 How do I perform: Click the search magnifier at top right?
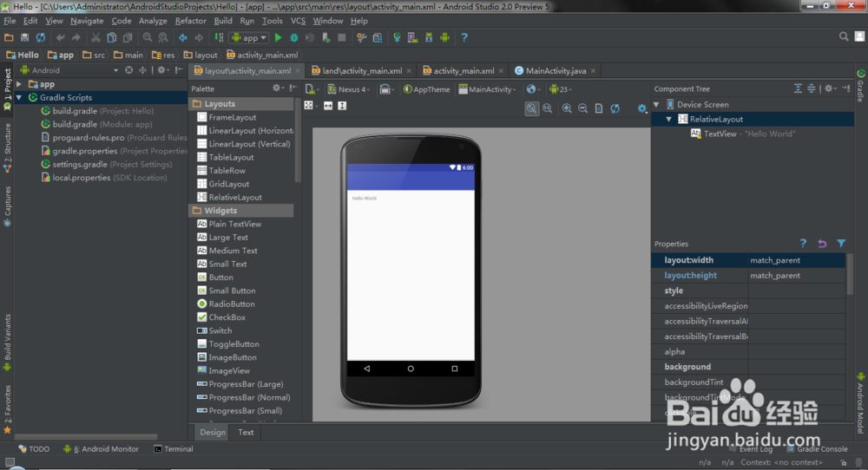pyautogui.click(x=844, y=37)
